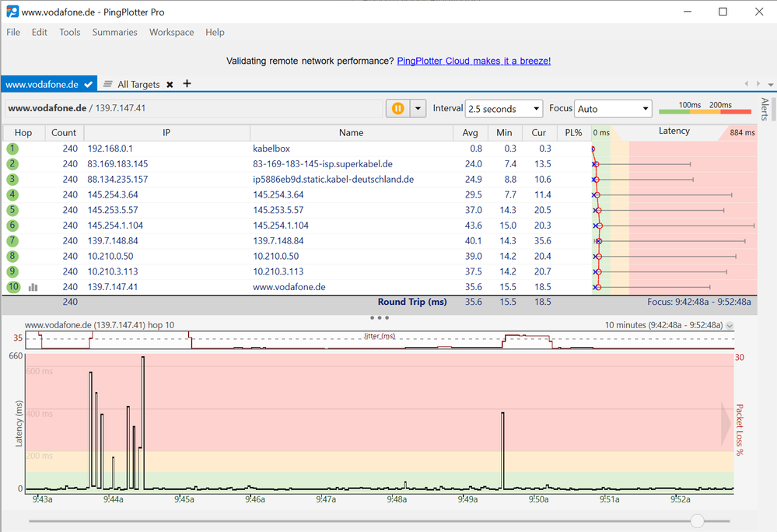Click the Name column header
Viewport: 777px width, 532px height.
click(352, 133)
